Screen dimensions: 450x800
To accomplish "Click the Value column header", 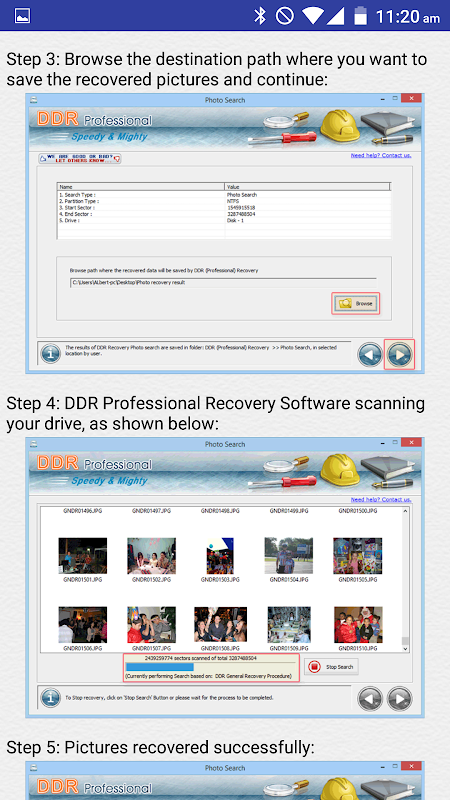I will (x=308, y=187).
